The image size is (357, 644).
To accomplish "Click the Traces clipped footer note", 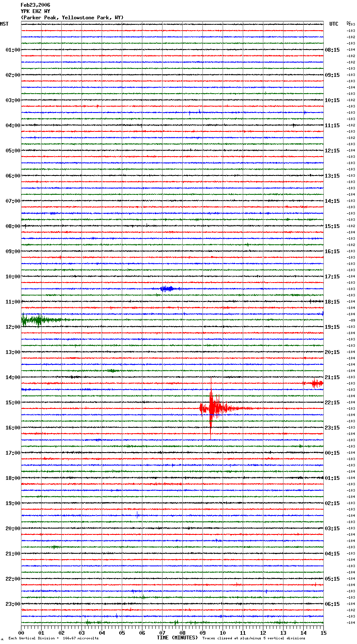I will 254,639.
